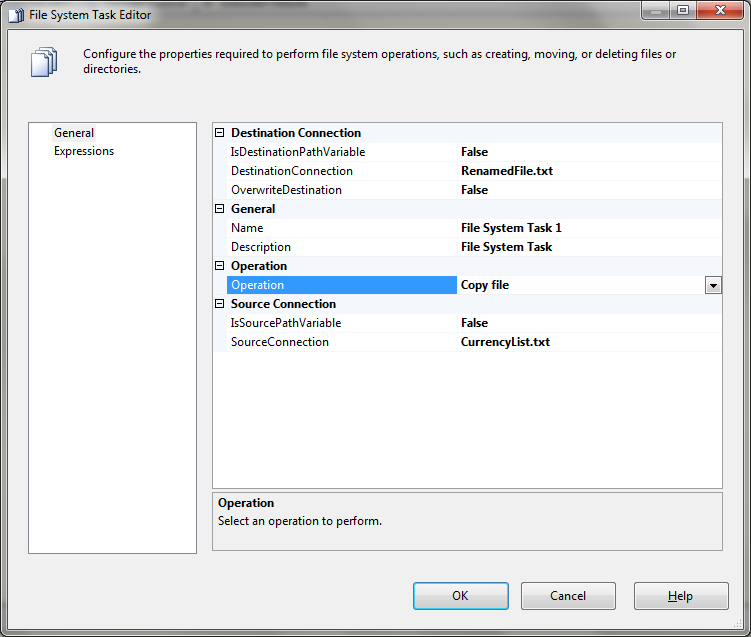Click the OverwriteDestination False value
Viewport: 751px width, 637px height.
click(x=474, y=190)
